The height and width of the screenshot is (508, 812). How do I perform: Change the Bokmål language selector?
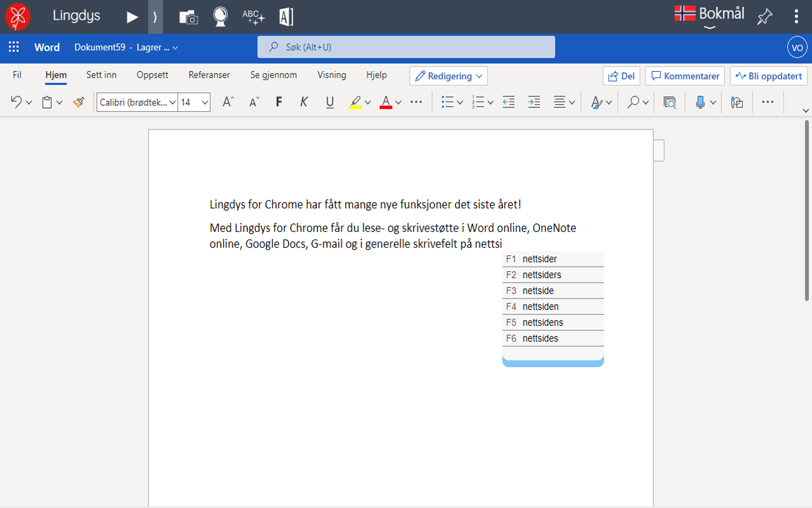pyautogui.click(x=709, y=15)
